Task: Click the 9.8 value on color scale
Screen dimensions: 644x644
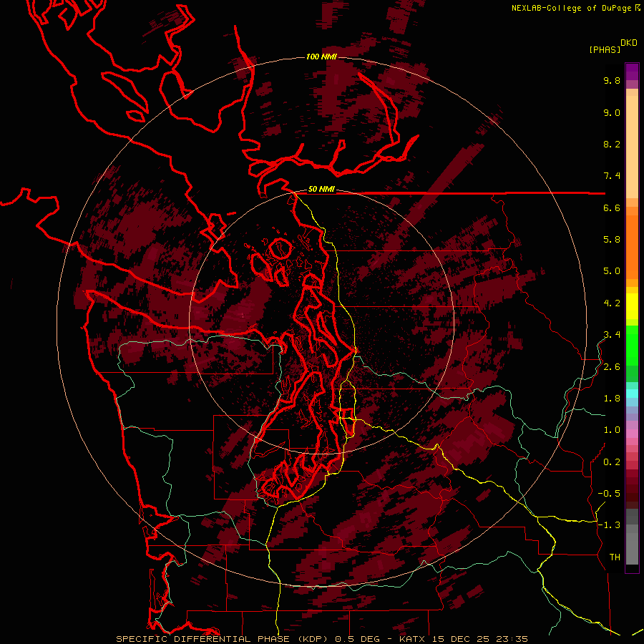Action: tap(612, 81)
